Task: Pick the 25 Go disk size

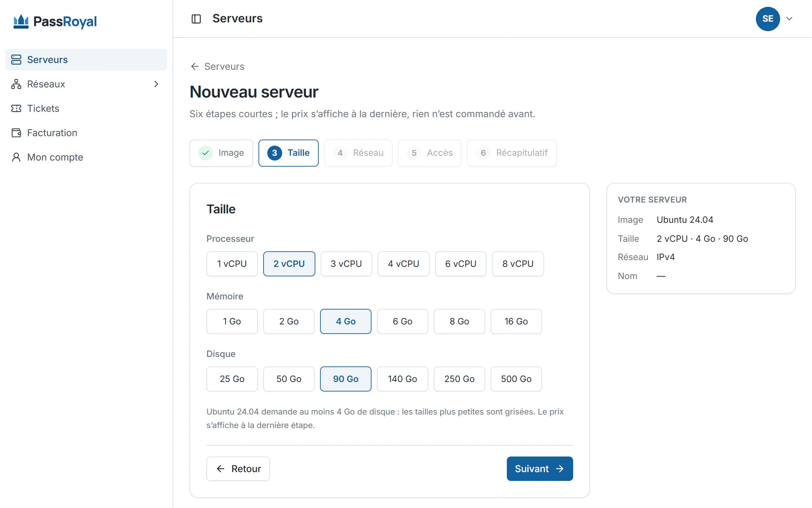Action: coord(232,379)
